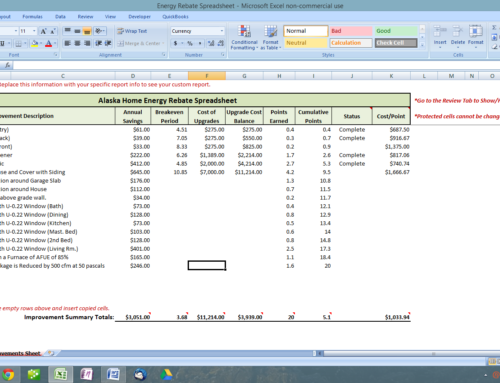Apply Percent Style format
Image resolution: width=500 pixels, height=383 pixels.
pyautogui.click(x=190, y=43)
